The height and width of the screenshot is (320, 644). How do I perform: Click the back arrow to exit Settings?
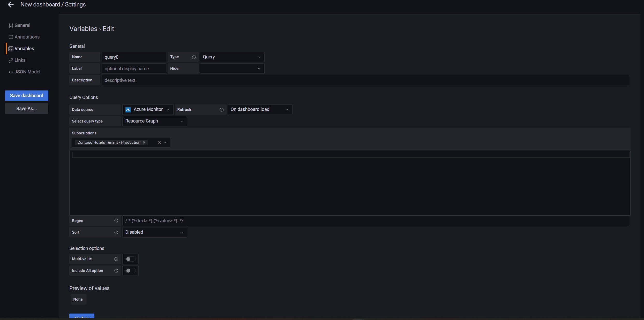(x=10, y=4)
